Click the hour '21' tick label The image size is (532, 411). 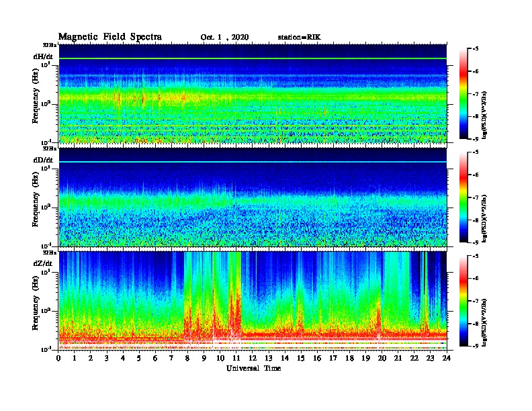[x=398, y=359]
